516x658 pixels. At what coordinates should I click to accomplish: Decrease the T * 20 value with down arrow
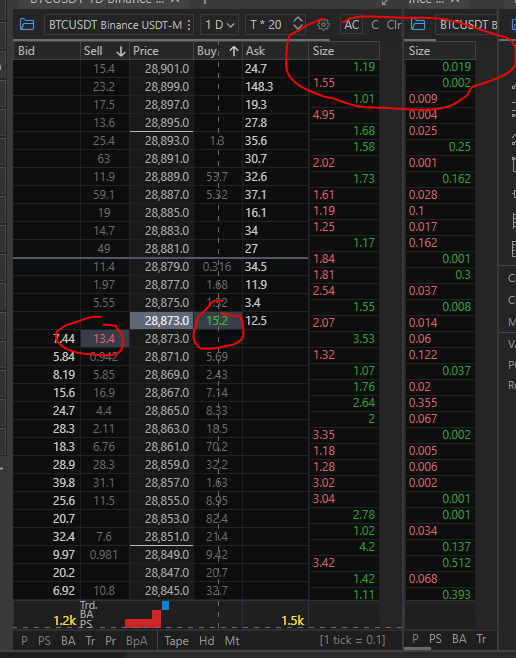[298, 29]
